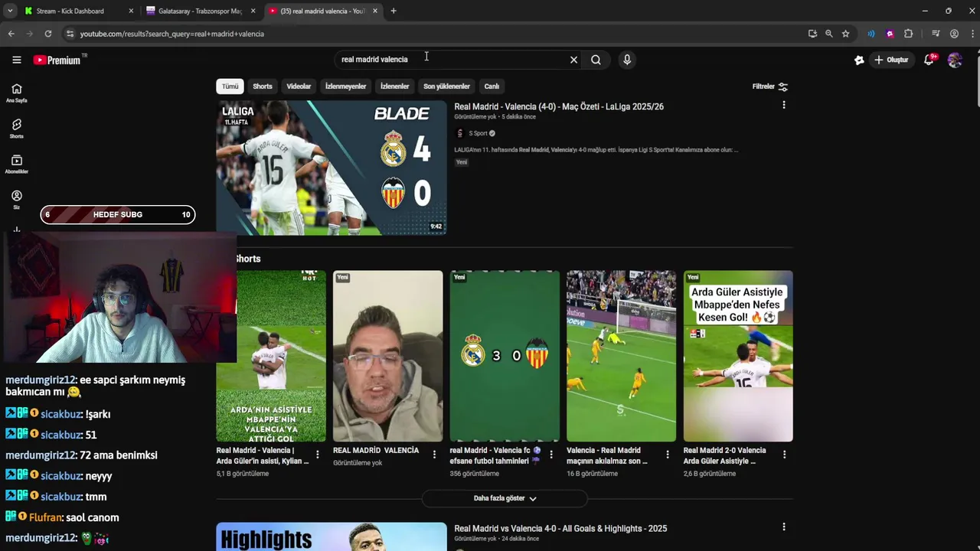980x551 pixels.
Task: Open Abonelikler in the left sidebar
Action: [x=16, y=165]
